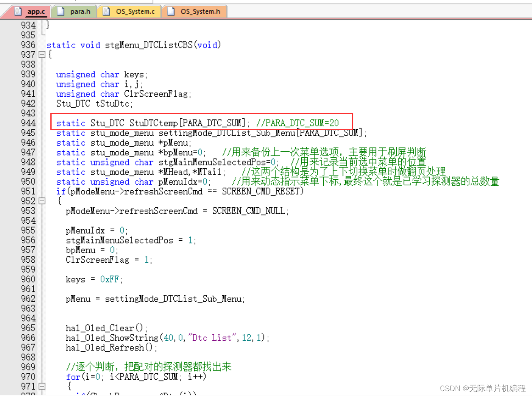Collapse the code fold at line 937
Screen dimensions: 532x396
pyautogui.click(x=42, y=54)
